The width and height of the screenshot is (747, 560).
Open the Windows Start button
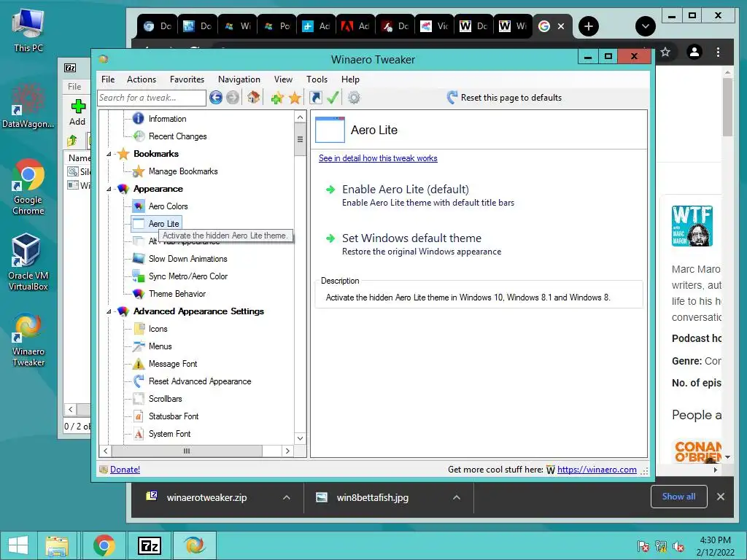[x=18, y=545]
